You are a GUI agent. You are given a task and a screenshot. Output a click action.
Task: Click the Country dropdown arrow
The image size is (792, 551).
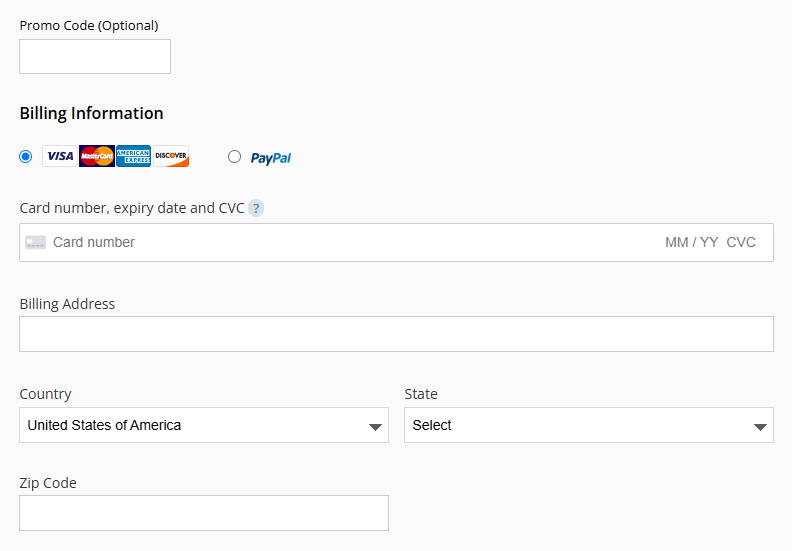pyautogui.click(x=375, y=427)
